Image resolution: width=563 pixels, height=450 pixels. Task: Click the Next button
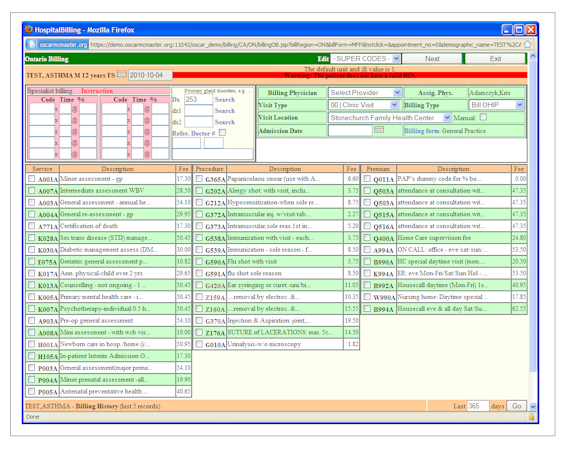click(x=432, y=59)
